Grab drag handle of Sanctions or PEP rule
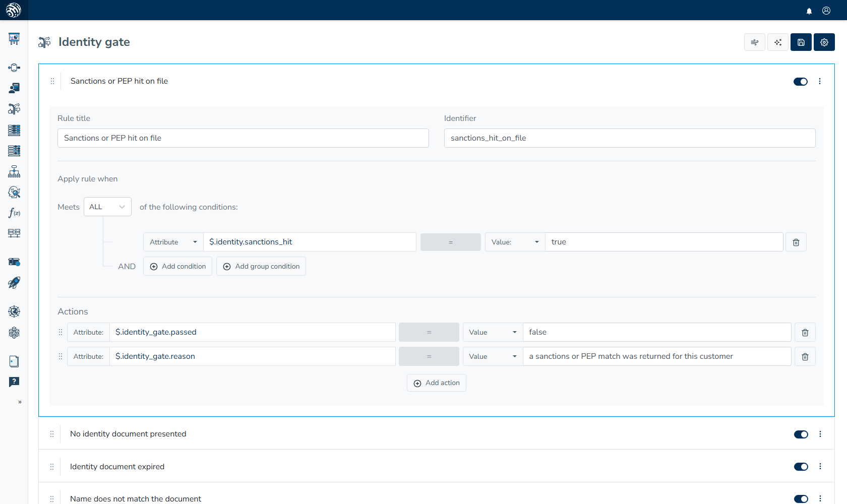847x504 pixels. 52,81
